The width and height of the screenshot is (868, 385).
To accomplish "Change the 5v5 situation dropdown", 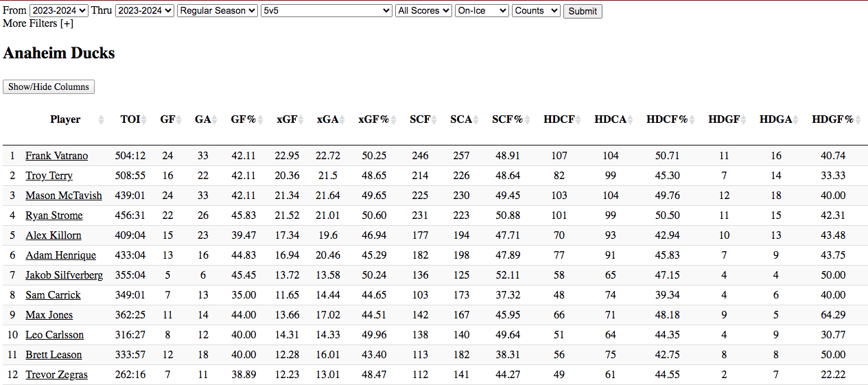I will click(327, 11).
